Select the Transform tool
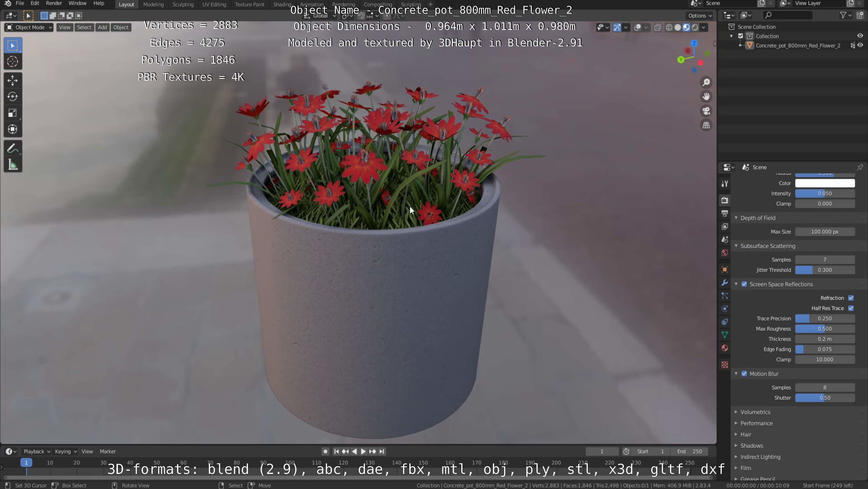Viewport: 868px width, 489px height. (x=13, y=129)
